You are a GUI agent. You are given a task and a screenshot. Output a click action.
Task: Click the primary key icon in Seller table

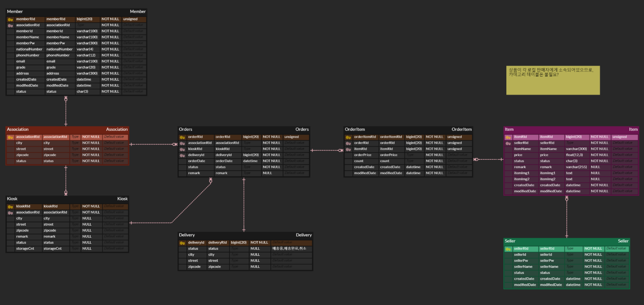click(x=508, y=249)
